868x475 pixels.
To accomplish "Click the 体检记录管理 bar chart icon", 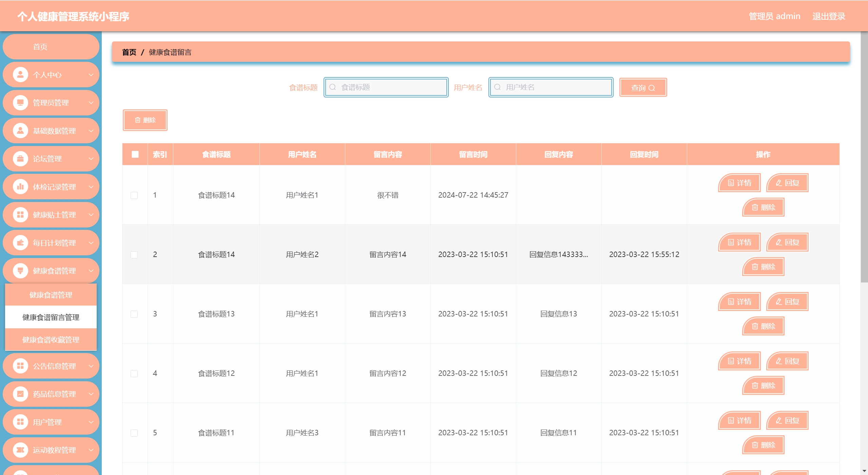I will (20, 187).
